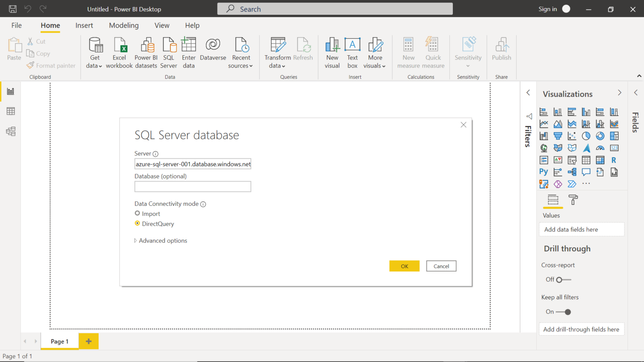This screenshot has width=644, height=362.
Task: Select the Slicer visual icon
Action: point(572,160)
